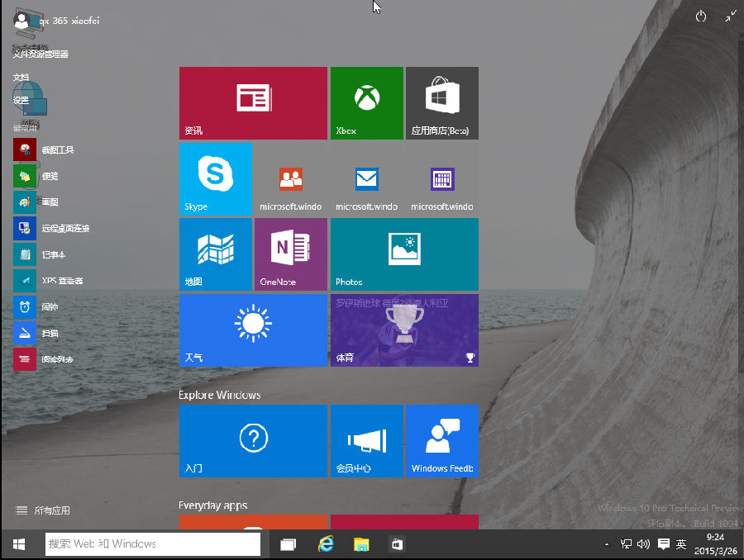Open Task View from the taskbar
This screenshot has height=560, width=744.
pyautogui.click(x=288, y=544)
